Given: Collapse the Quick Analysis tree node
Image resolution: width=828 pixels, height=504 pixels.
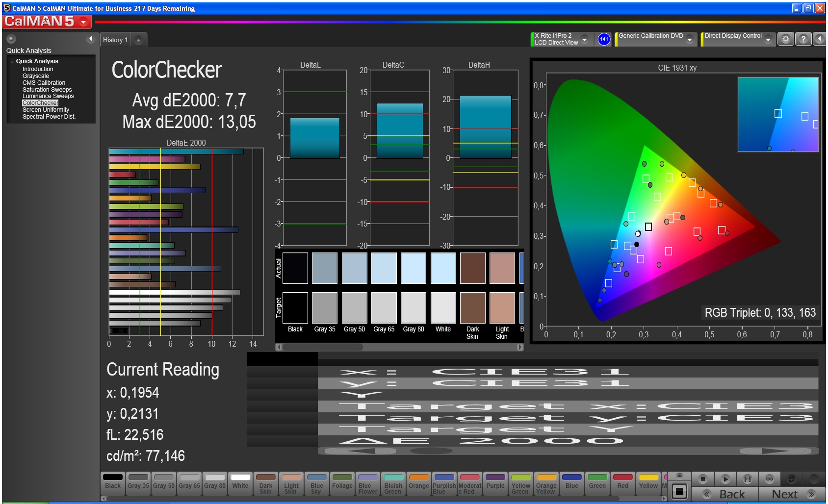Looking at the screenshot, I should (12, 62).
